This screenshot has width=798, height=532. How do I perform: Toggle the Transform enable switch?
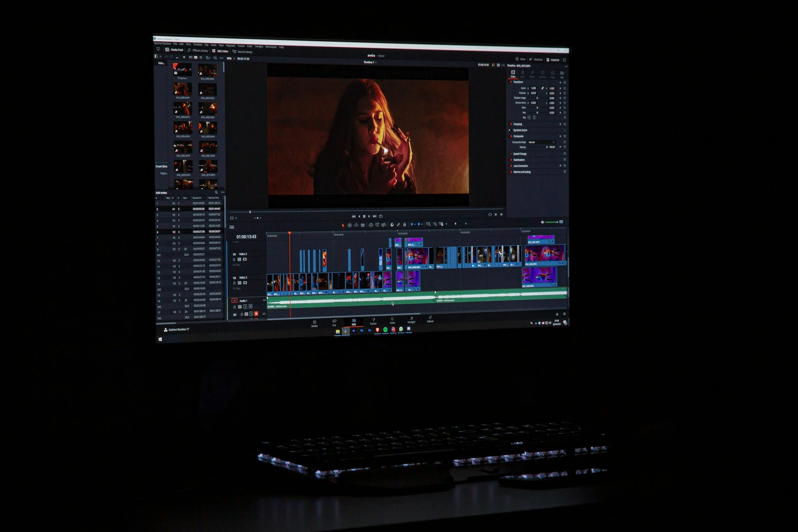[511, 82]
